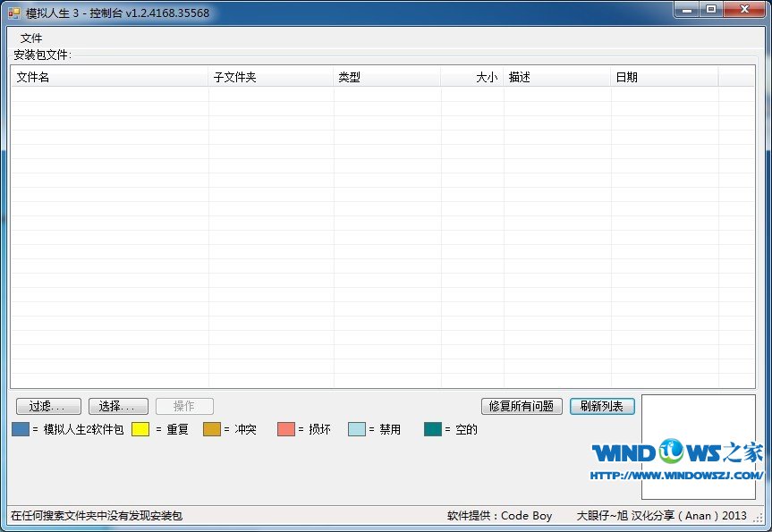Screen dimensions: 772x532
Task: Click the application icon in title bar
Action: (x=13, y=13)
